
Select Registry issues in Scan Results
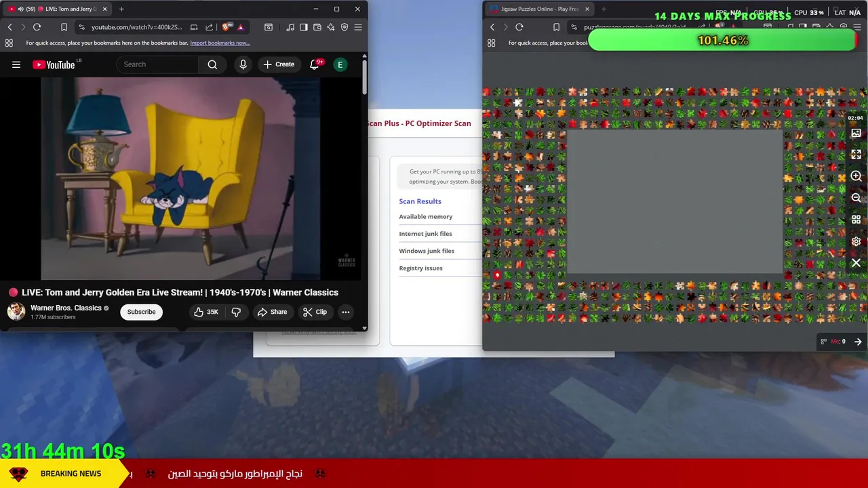(x=420, y=268)
